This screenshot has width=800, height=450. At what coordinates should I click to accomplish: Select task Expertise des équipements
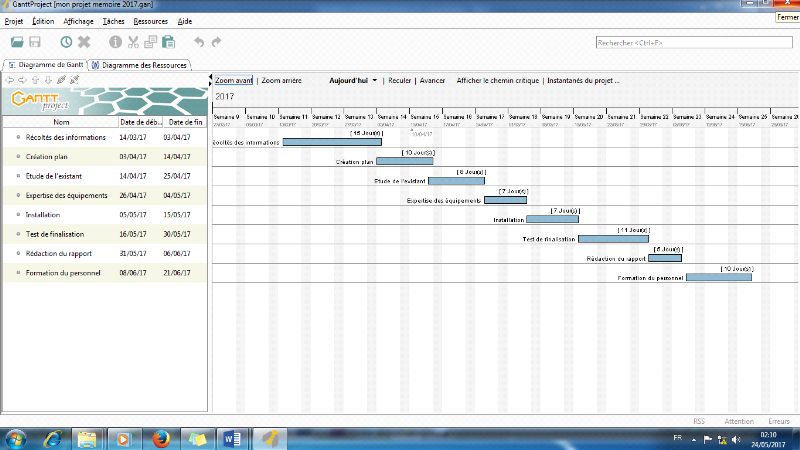(66, 195)
